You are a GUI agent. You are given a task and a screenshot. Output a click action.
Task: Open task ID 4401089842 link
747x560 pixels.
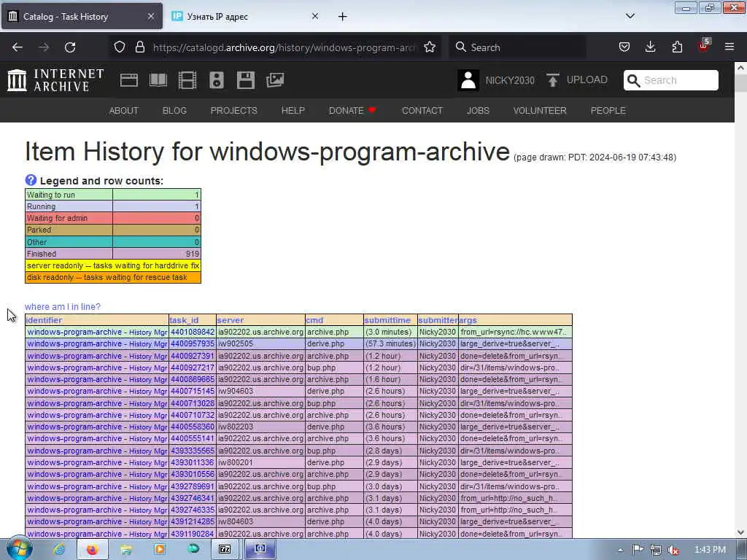click(x=193, y=332)
